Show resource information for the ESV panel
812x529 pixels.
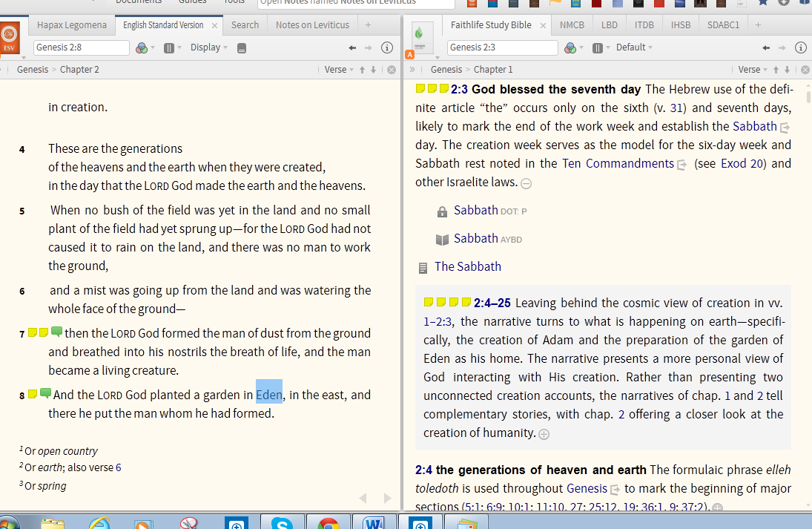(387, 47)
